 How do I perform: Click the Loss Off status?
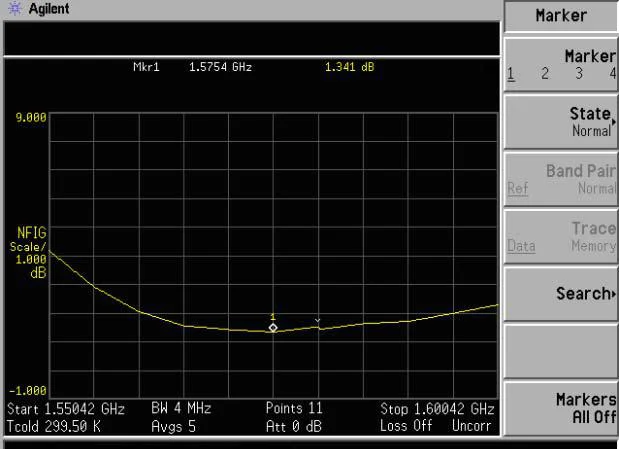406,426
